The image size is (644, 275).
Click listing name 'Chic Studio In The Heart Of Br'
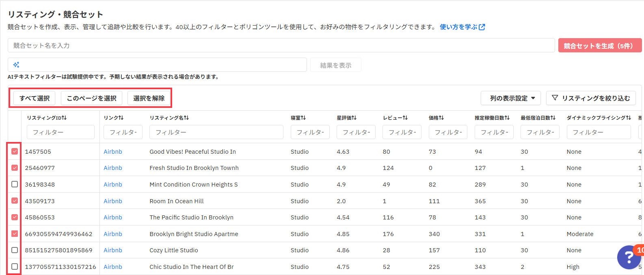click(192, 266)
